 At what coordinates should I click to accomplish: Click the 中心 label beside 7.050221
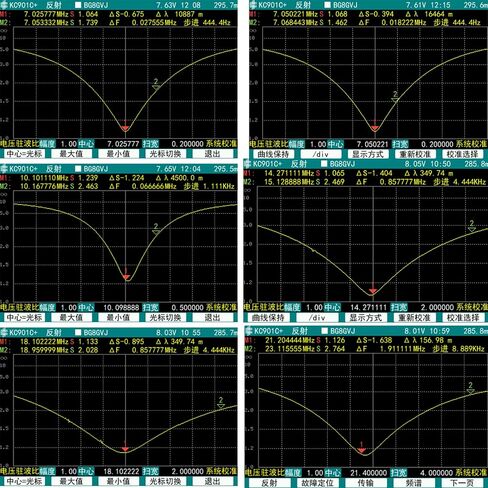(x=335, y=144)
